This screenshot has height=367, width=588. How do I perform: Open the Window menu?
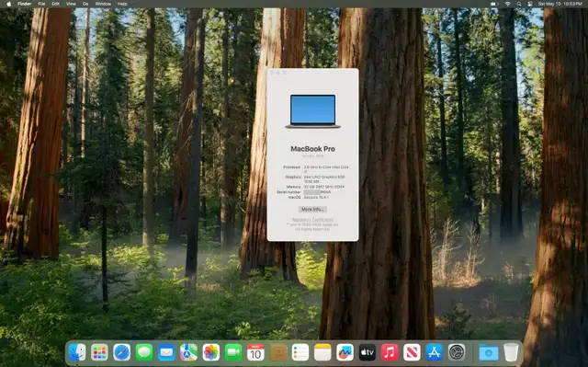[103, 4]
